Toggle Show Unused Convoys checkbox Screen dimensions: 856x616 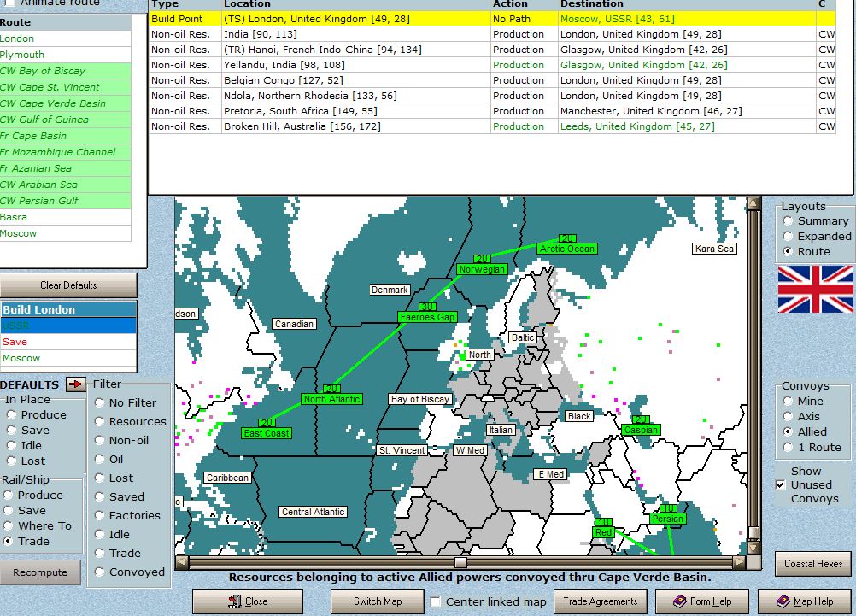781,485
